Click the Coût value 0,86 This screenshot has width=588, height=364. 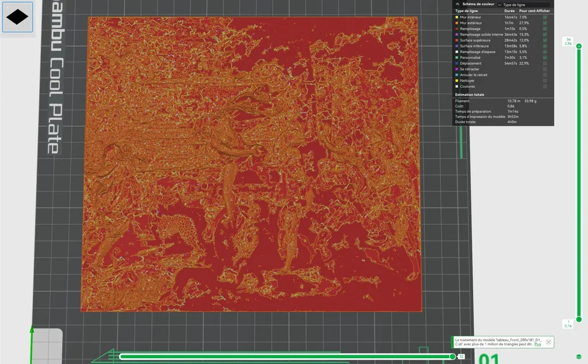(510, 106)
